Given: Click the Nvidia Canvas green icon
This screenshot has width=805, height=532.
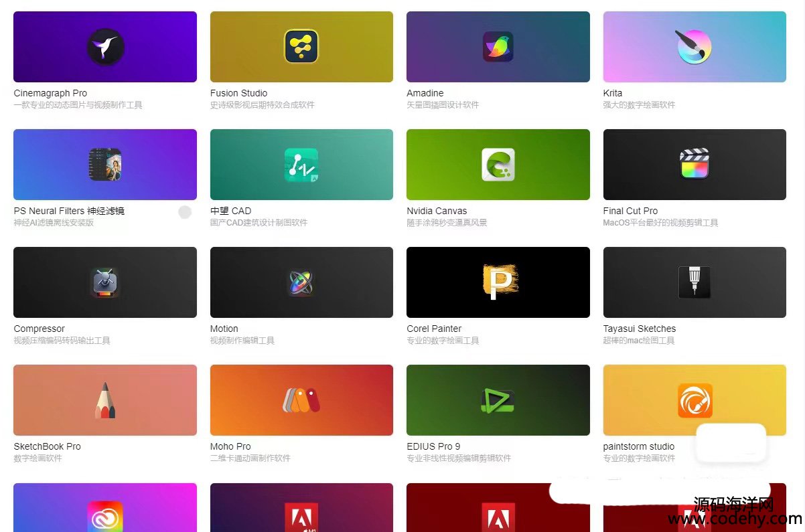Looking at the screenshot, I should [498, 165].
